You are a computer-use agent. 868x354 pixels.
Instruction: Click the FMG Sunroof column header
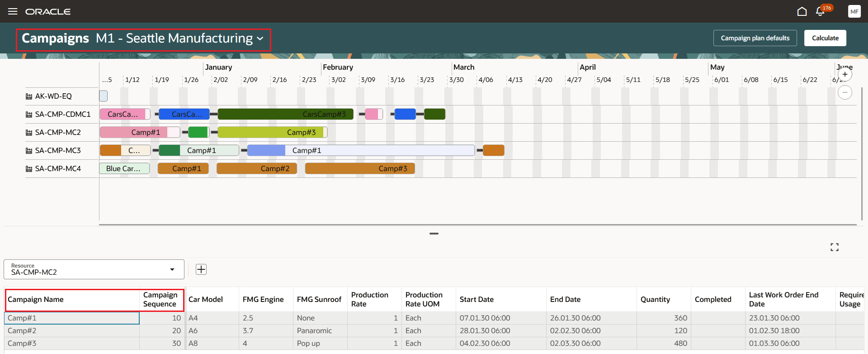coord(320,299)
